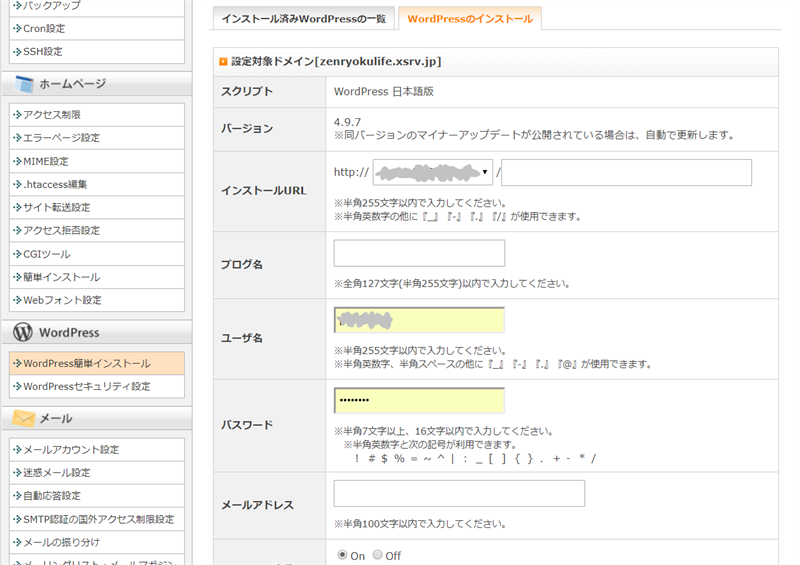Select the Off radio button
This screenshot has width=800, height=565.
pyautogui.click(x=378, y=555)
